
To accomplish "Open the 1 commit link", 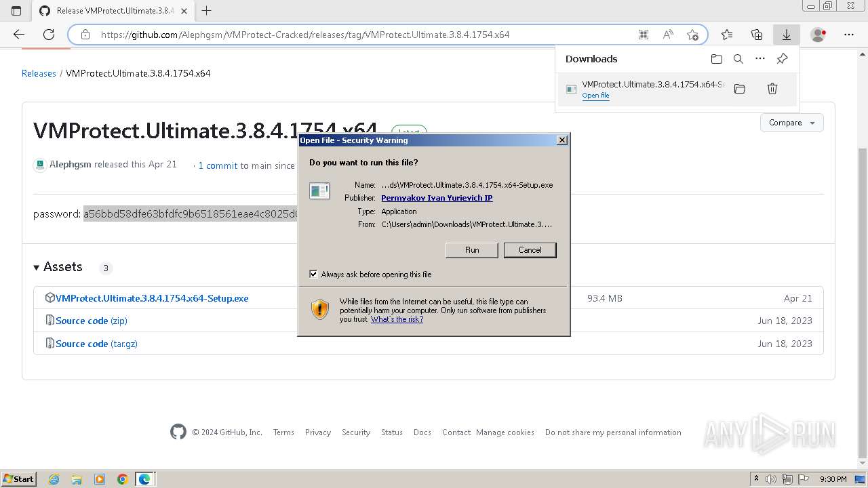I will pos(218,165).
